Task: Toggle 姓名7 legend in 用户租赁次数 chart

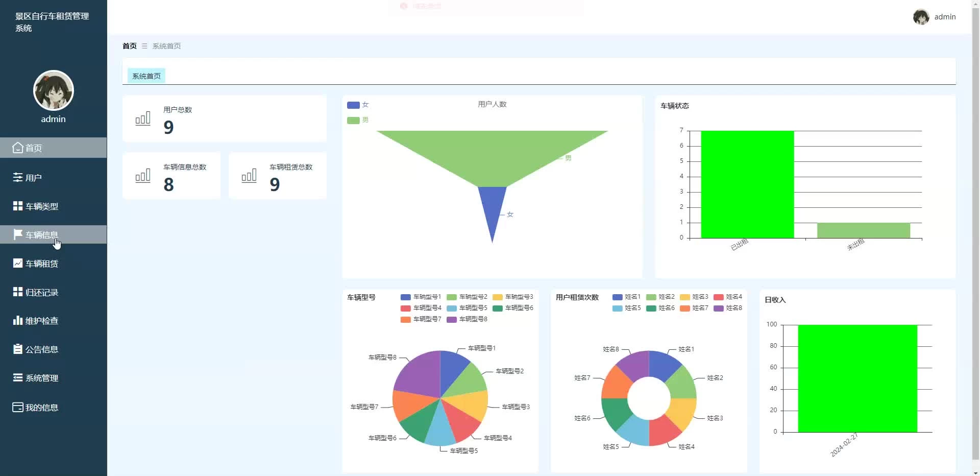Action: tap(694, 308)
